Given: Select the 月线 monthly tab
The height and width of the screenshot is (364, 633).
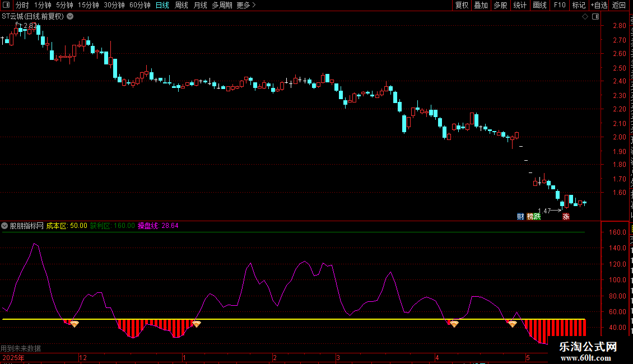Looking at the screenshot, I should tap(200, 5).
